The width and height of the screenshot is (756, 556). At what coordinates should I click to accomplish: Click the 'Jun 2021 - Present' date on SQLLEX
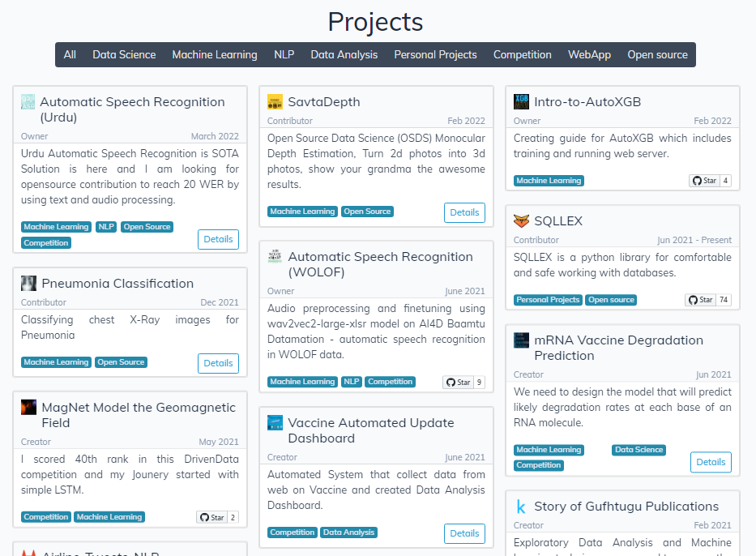click(x=694, y=240)
